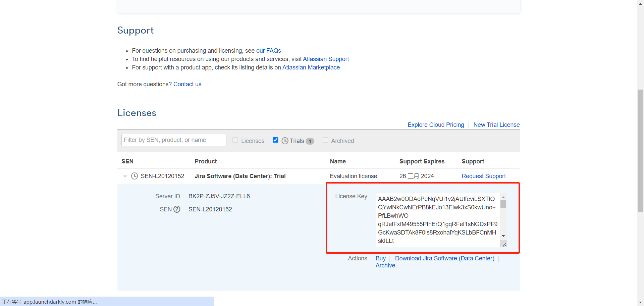Click the SEN column header
Image resolution: width=644 pixels, height=306 pixels.
(127, 161)
